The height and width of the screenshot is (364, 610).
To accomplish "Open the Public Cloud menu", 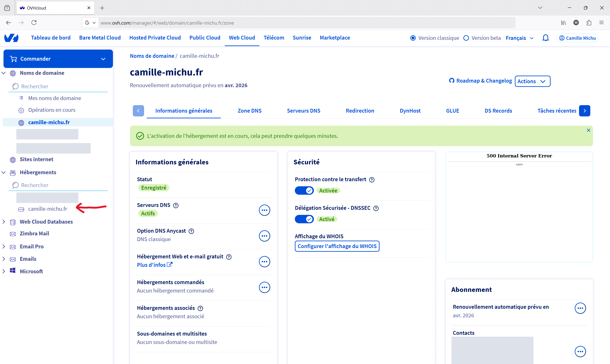I will 205,38.
